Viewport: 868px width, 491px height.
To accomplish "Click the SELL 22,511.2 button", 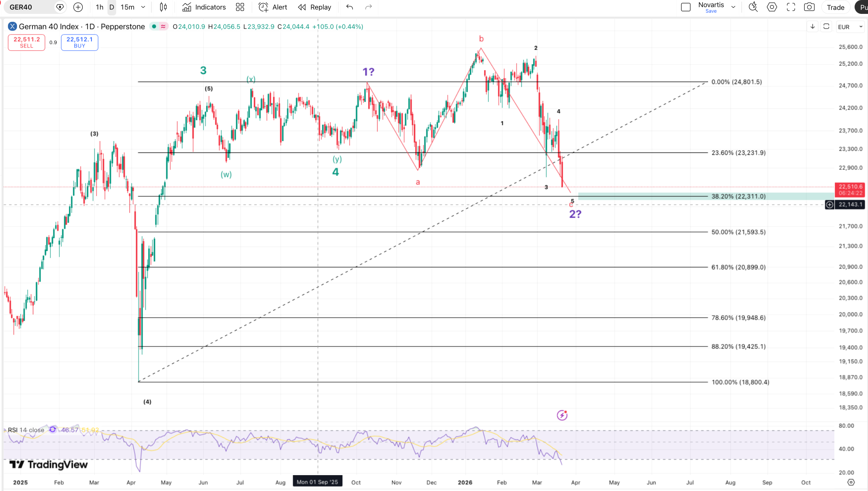I will (27, 42).
